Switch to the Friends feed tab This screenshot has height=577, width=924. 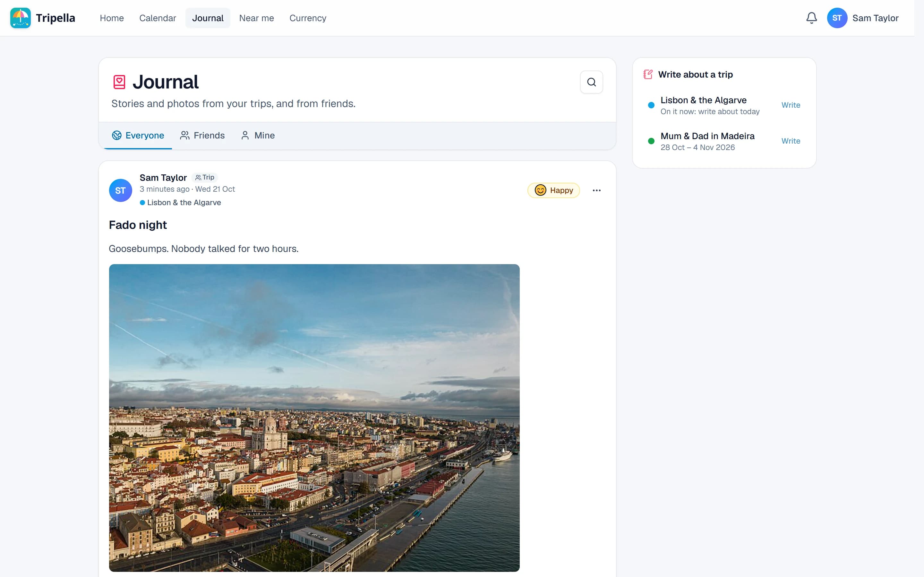click(202, 136)
